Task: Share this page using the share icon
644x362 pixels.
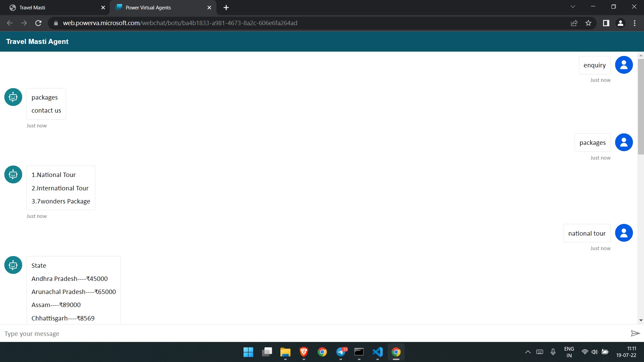Action: pos(574,23)
